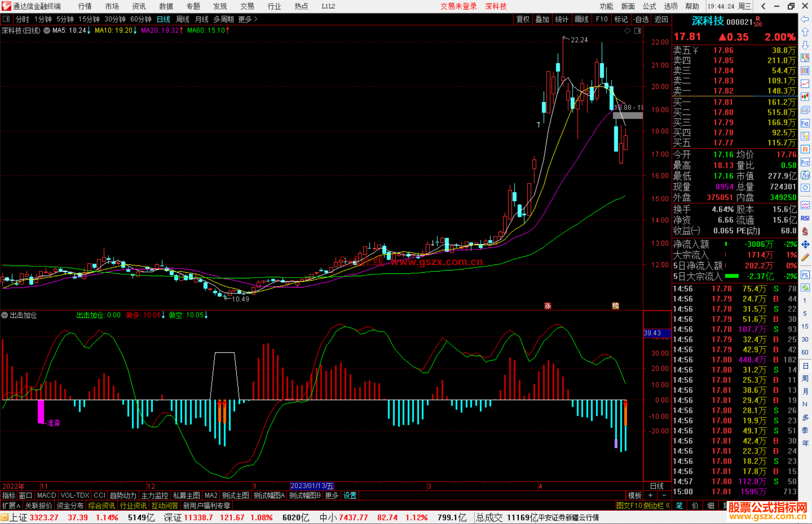Image resolution: width=812 pixels, height=524 pixels.
Task: Toggle the circle arrow next to 深科技(日线)
Action: tap(47, 30)
